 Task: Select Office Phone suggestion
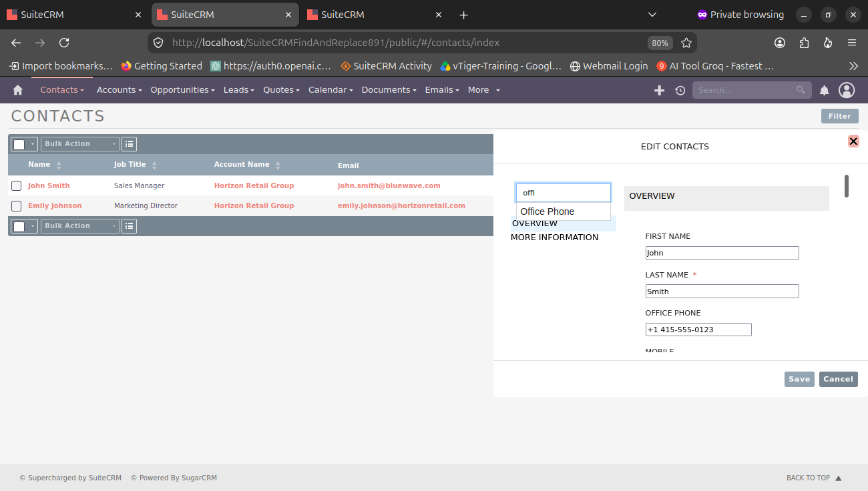563,211
